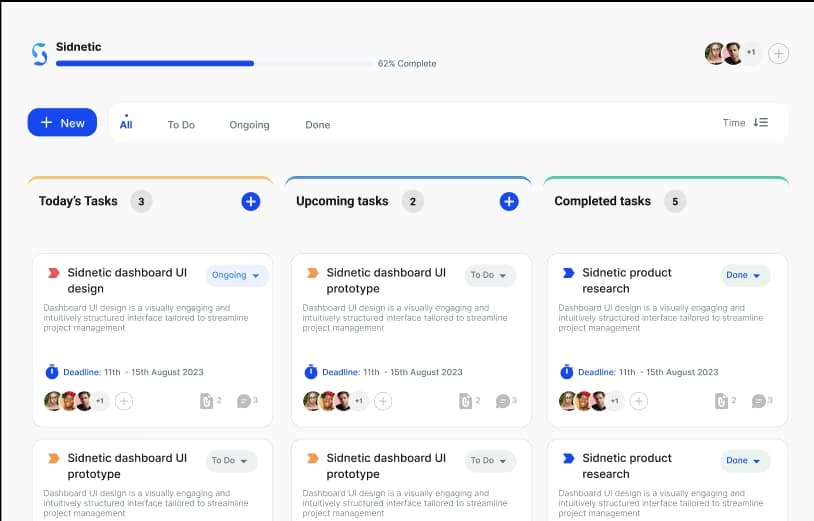Open attachments on Sidnetic dashboard UI design card
Viewport: 814px width, 521px height.
(x=206, y=401)
